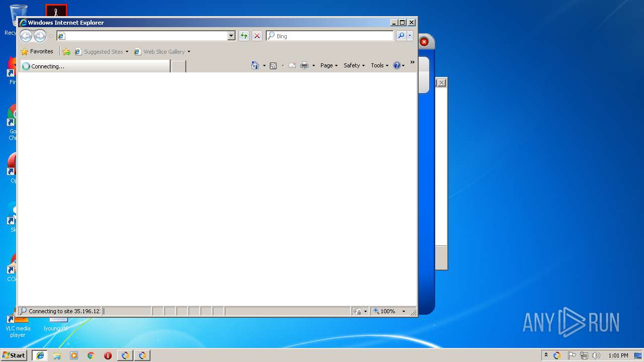Viewport: 644px width, 362px height.
Task: Open Windows Explorer from the taskbar
Action: [57, 355]
